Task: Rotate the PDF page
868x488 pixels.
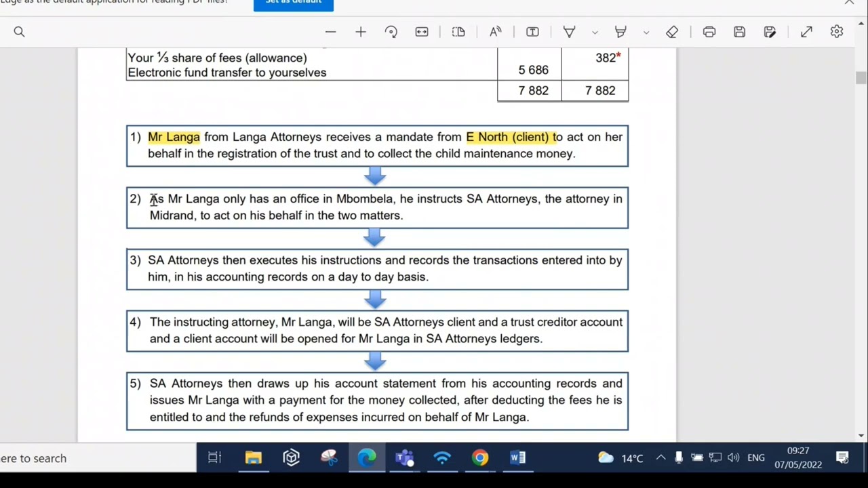Action: point(391,32)
